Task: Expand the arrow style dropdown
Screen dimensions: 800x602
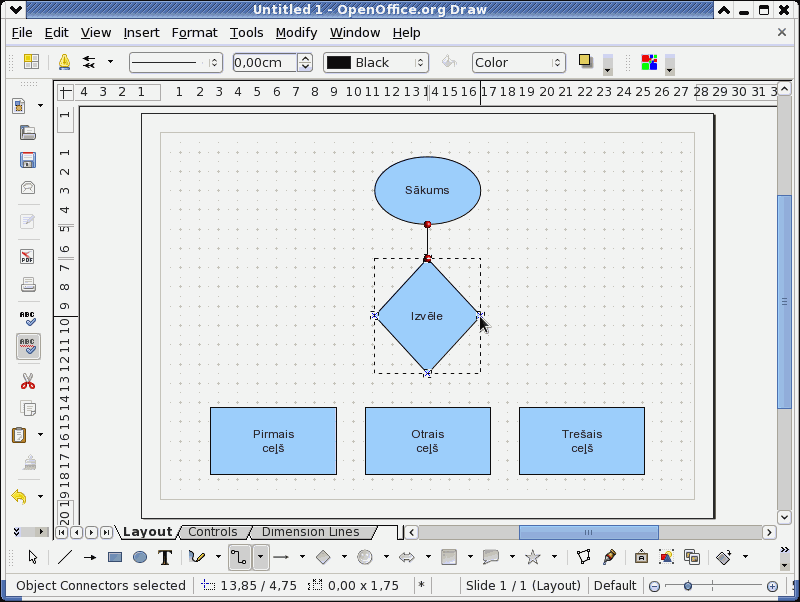Action: pyautogui.click(x=110, y=62)
